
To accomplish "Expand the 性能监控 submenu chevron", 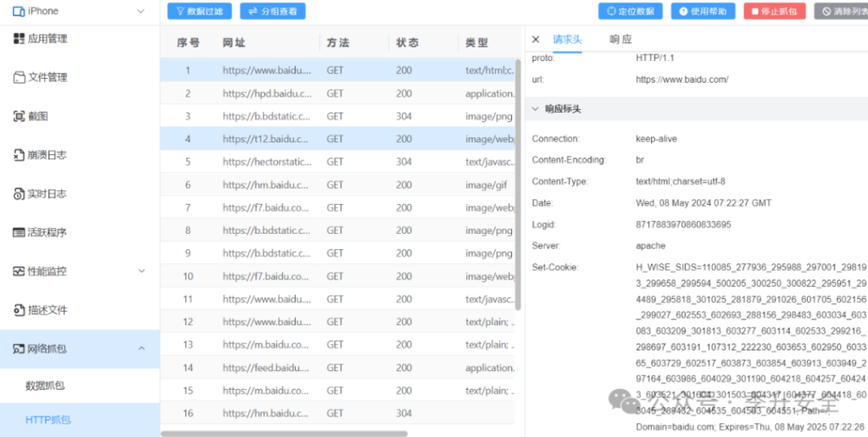I will [x=141, y=271].
